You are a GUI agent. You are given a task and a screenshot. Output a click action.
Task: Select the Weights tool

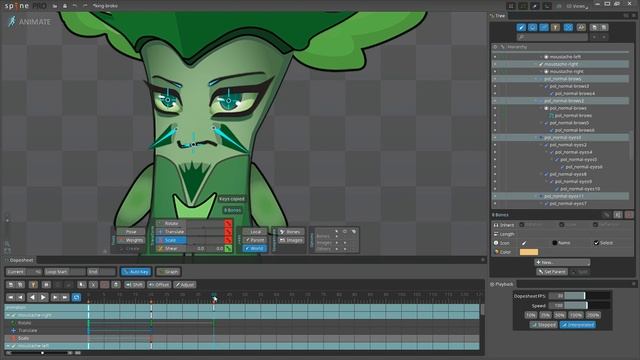[x=131, y=240]
